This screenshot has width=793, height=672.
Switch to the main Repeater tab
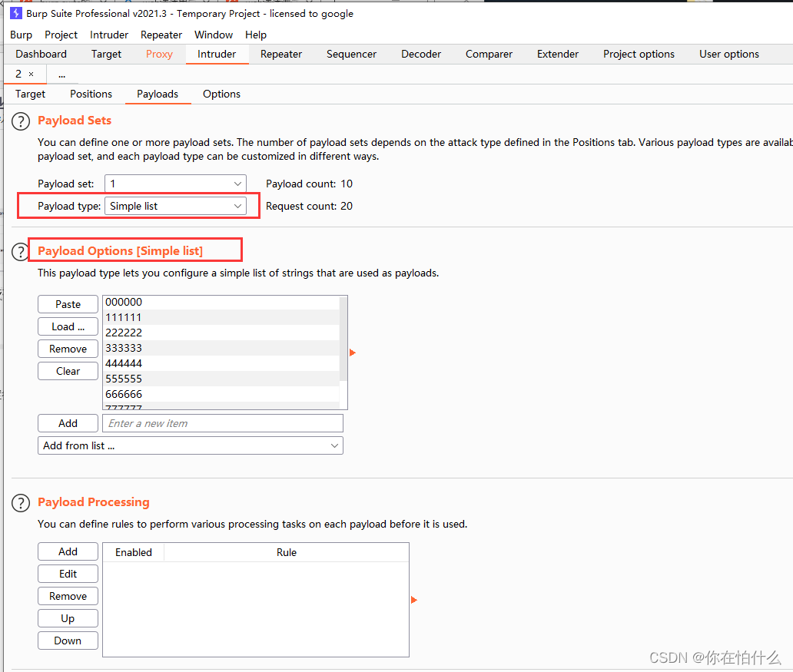pyautogui.click(x=281, y=54)
